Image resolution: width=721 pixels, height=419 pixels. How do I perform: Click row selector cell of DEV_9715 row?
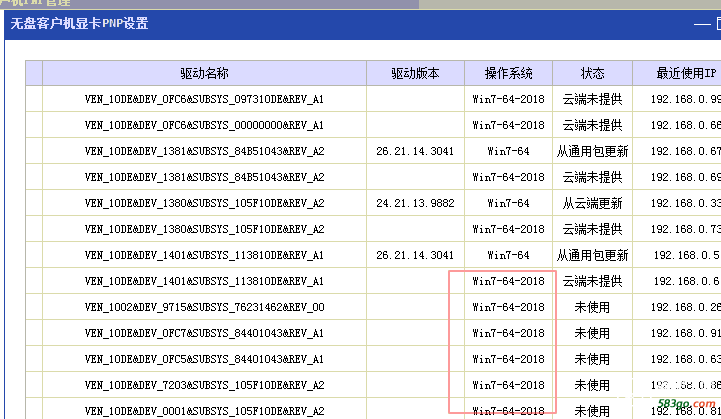(x=34, y=307)
